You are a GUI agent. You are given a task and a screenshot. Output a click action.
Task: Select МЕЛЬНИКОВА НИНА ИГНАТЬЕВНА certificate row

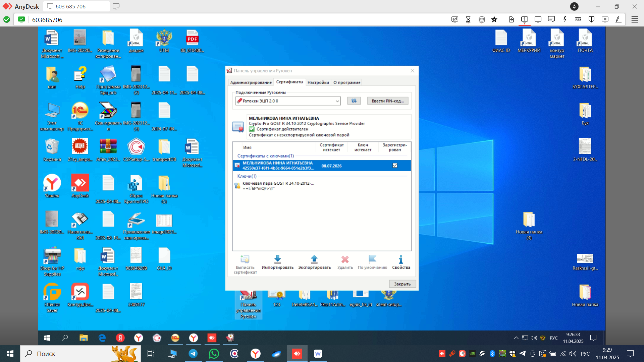322,166
